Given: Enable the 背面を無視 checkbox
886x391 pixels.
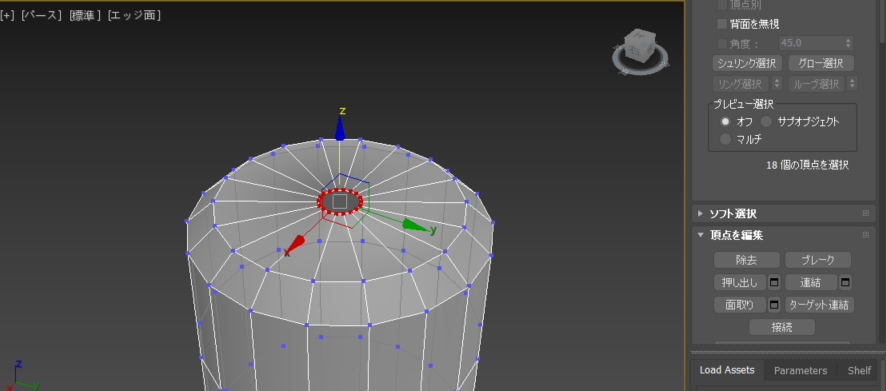Looking at the screenshot, I should (722, 24).
